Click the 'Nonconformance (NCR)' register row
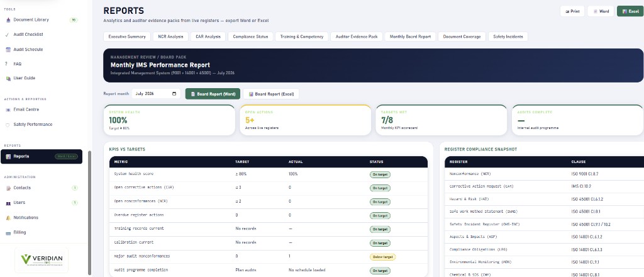Image resolution: width=644 pixels, height=277 pixels. 544,174
